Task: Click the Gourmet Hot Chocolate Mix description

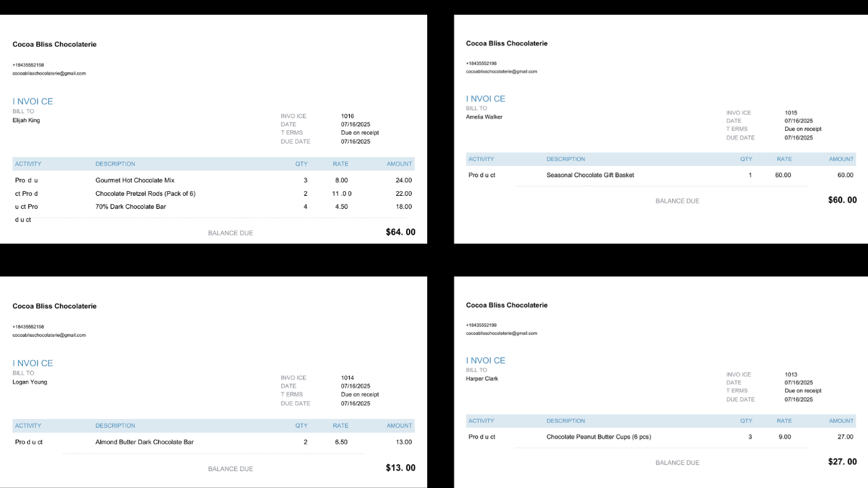Action: point(135,180)
